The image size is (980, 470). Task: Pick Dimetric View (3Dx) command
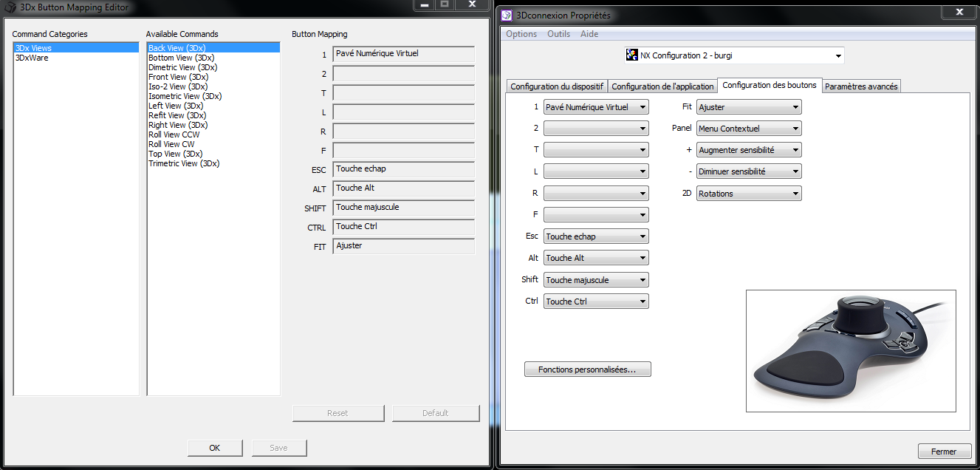click(x=213, y=67)
